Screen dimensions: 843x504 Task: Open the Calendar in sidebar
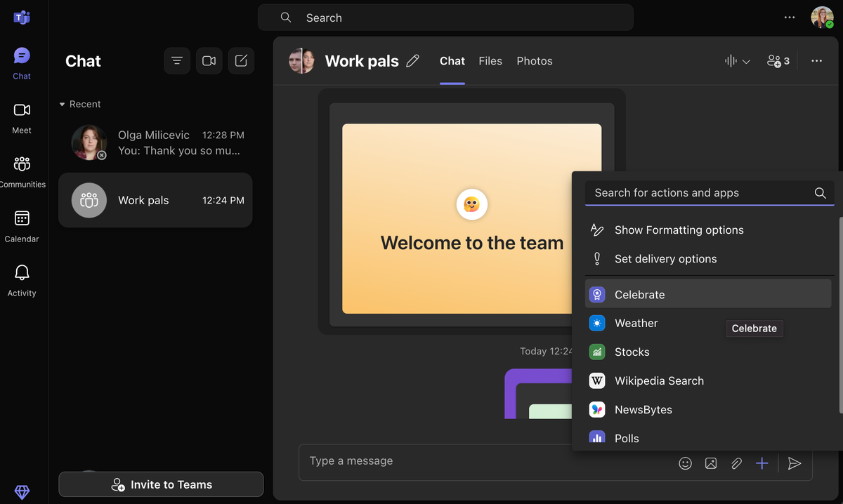(22, 225)
